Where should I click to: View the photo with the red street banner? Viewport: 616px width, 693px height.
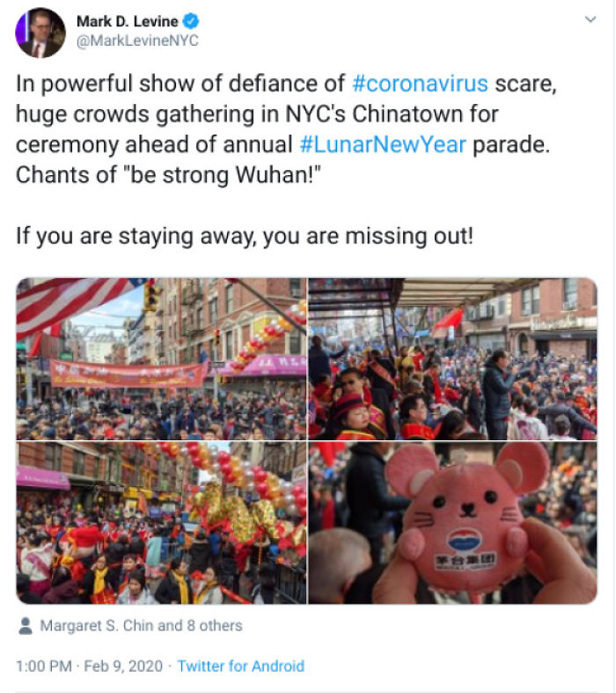[x=161, y=359]
